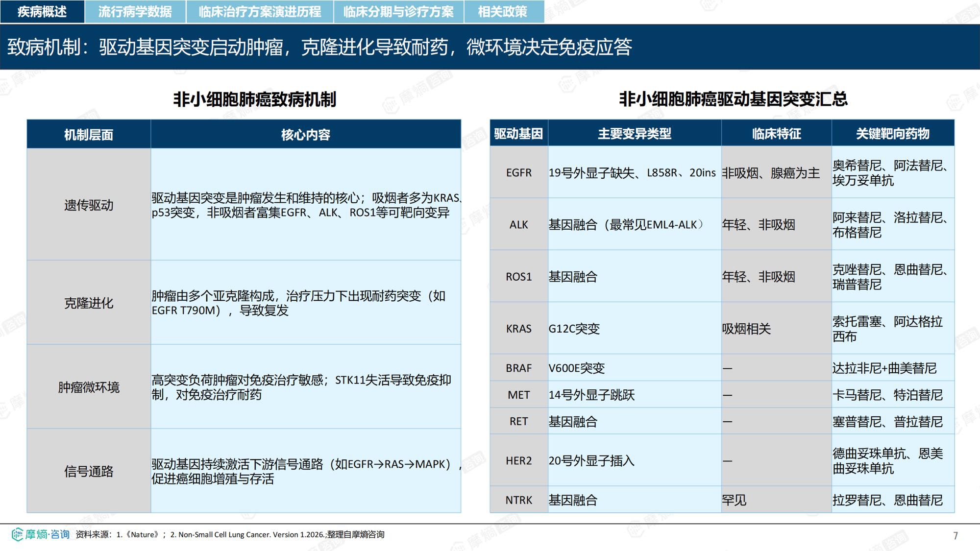Viewport: 980px width, 551px height.
Task: Select the 肿瘤微环境 row label
Action: tap(89, 387)
